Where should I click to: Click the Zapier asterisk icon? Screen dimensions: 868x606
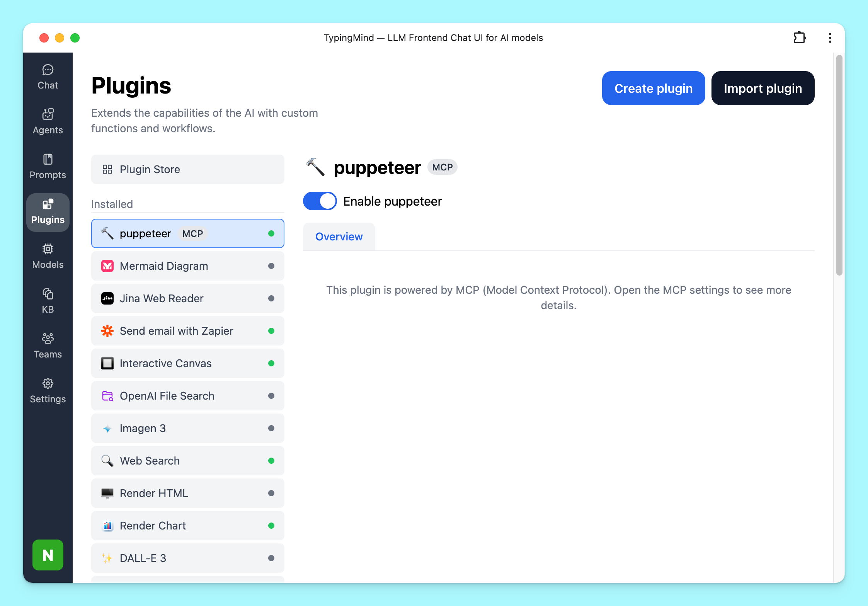click(x=107, y=331)
